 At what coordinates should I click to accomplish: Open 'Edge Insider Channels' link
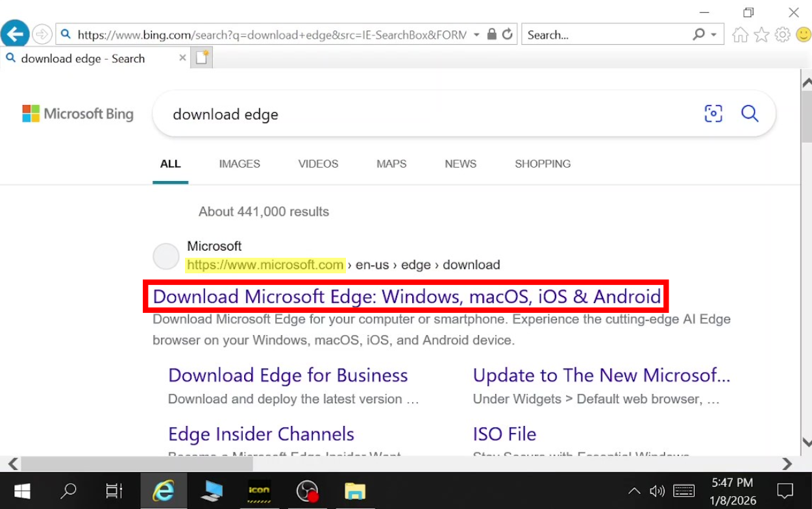tap(261, 434)
